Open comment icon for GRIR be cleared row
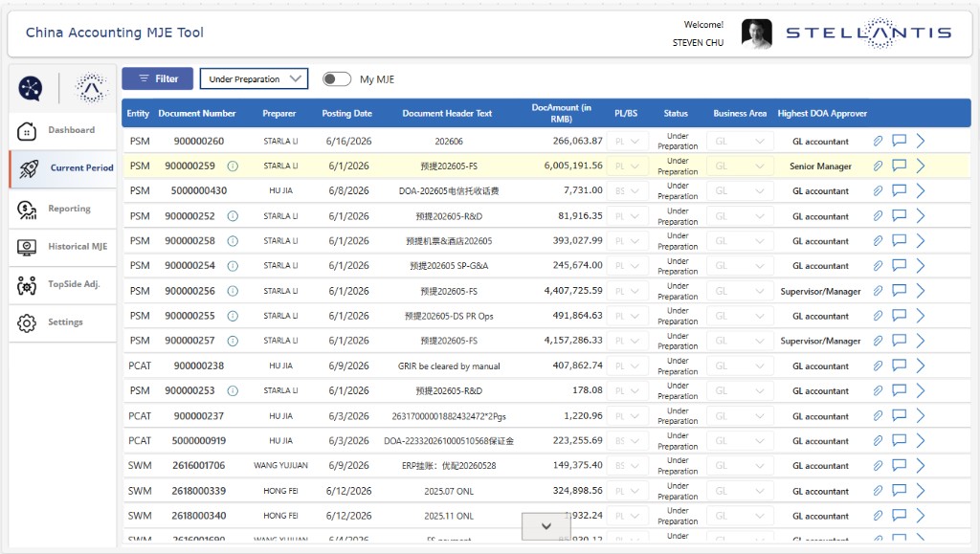The height and width of the screenshot is (554, 980). [x=899, y=365]
